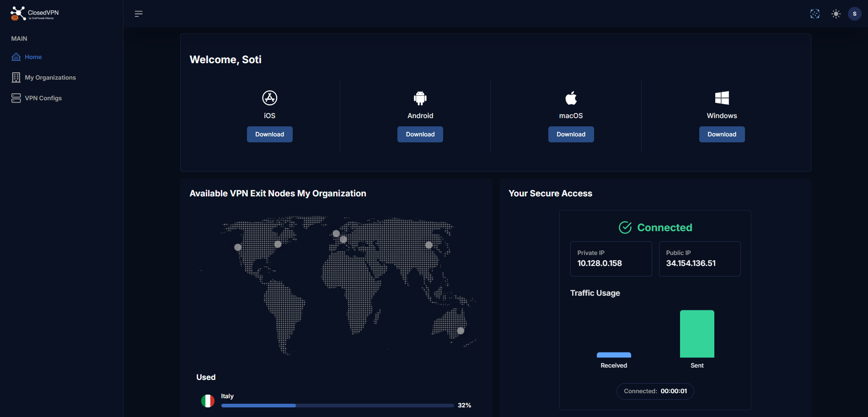Toggle the sidebar with the hamburger icon

tap(138, 14)
